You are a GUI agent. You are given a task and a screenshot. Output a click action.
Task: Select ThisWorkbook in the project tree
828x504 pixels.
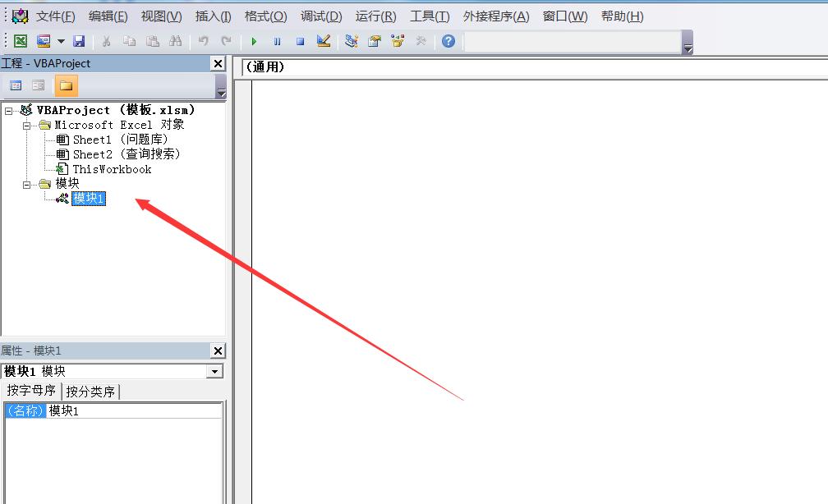point(112,169)
